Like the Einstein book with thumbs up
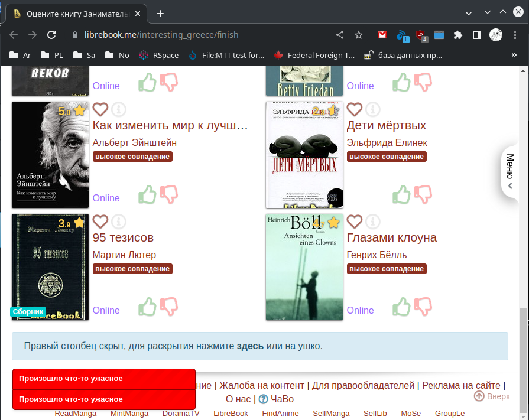 pyautogui.click(x=147, y=194)
